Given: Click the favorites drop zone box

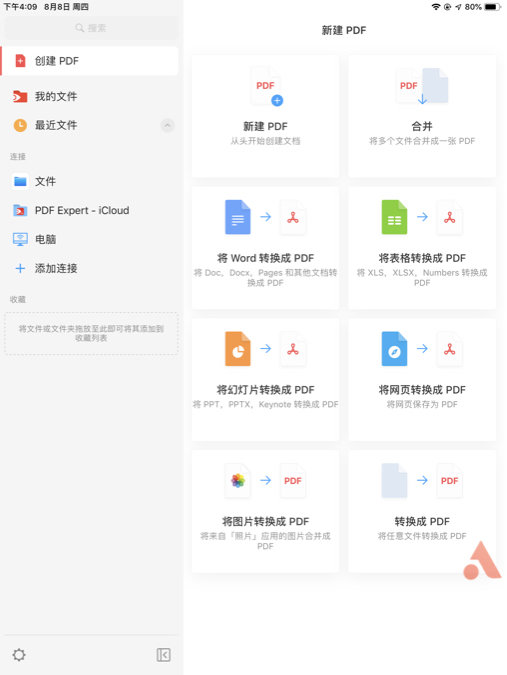Looking at the screenshot, I should (91, 334).
